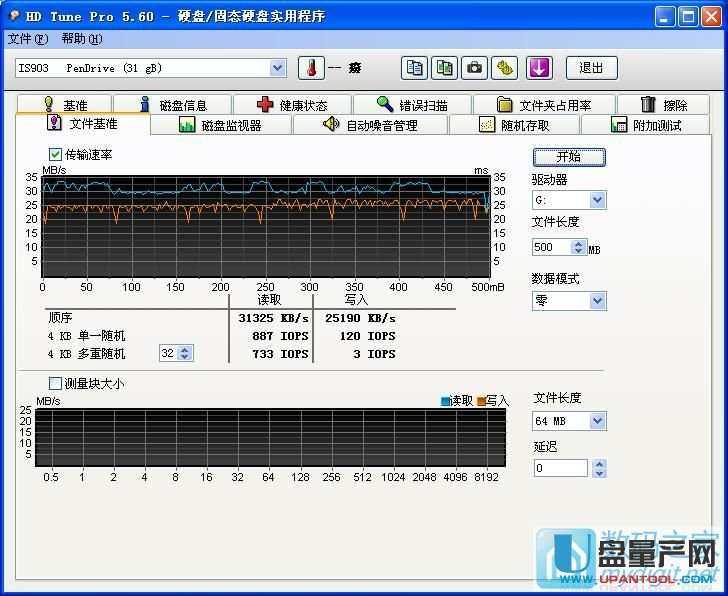Click the camera save screenshot icon

[475, 68]
